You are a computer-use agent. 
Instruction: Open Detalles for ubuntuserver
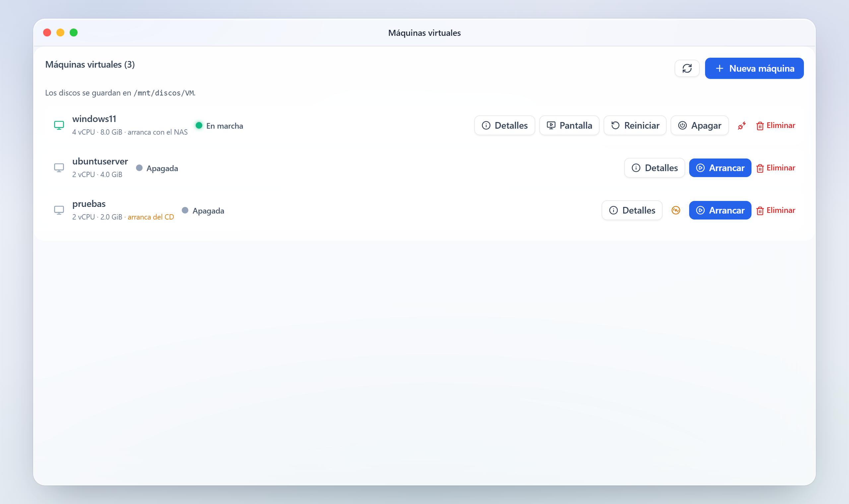[654, 168]
